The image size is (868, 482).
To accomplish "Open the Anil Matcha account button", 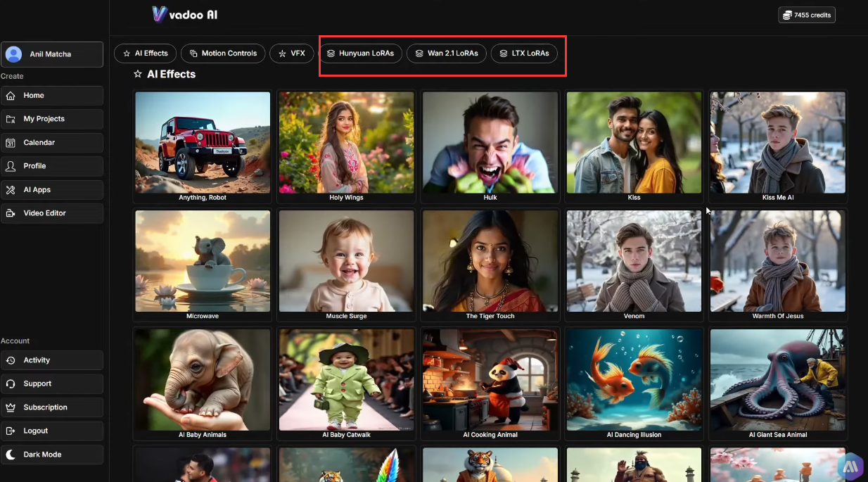I will point(52,54).
